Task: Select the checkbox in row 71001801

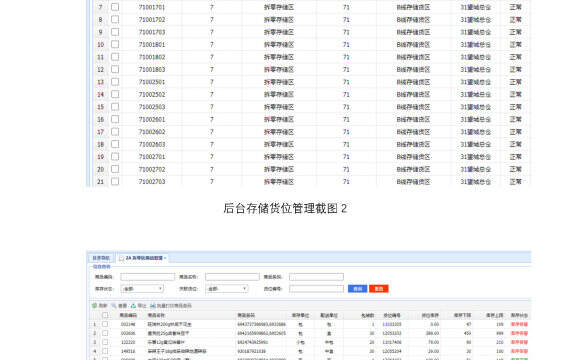Action: click(115, 44)
